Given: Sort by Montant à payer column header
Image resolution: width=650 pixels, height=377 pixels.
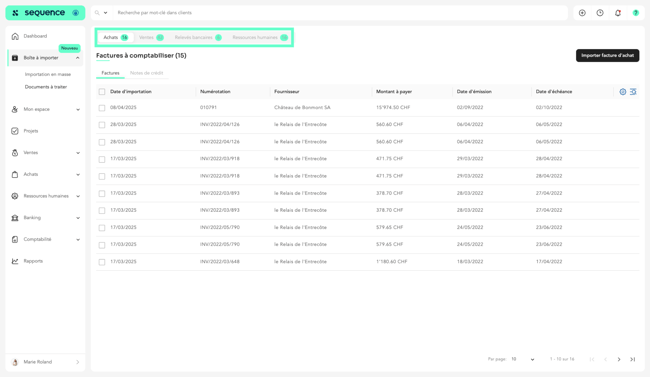Looking at the screenshot, I should point(394,92).
